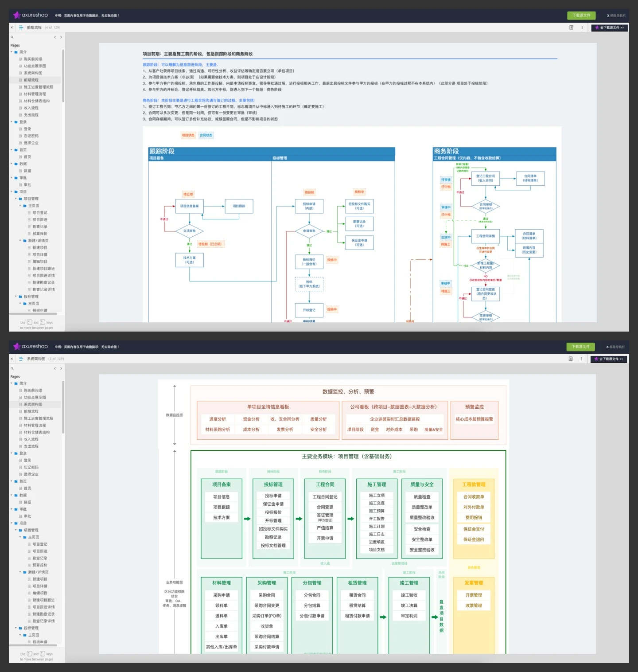638x672 pixels.
Task: Toggle the sitemap list icon beside 前期流程 title
Action: point(21,27)
